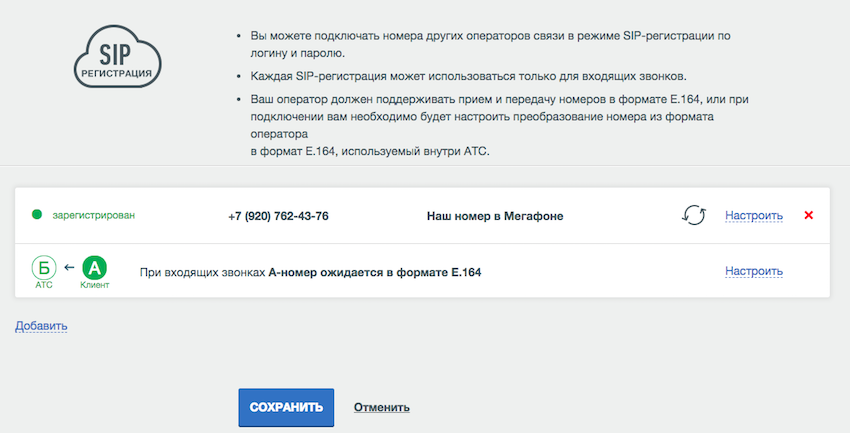Open Настроить link for the Megafon number
This screenshot has width=850, height=433.
(754, 216)
